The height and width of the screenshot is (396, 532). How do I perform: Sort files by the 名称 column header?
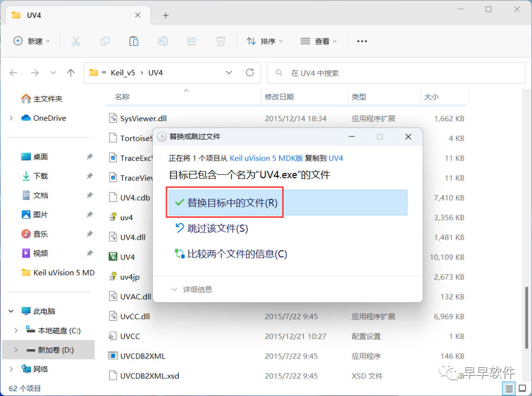point(122,97)
